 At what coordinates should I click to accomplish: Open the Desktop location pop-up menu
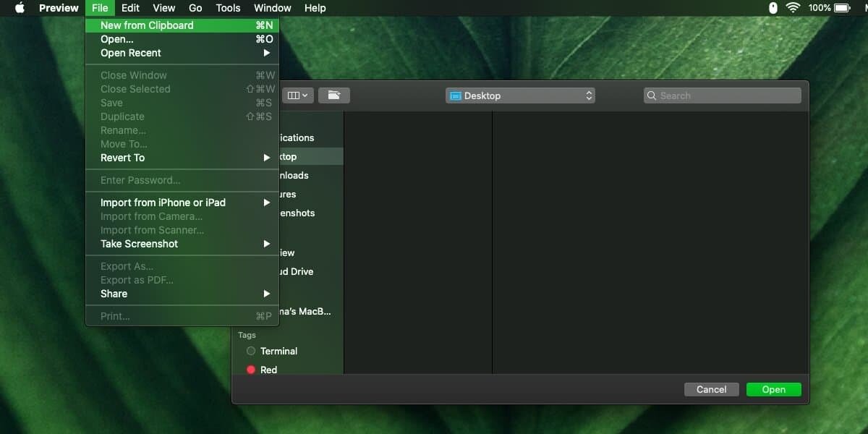click(520, 95)
